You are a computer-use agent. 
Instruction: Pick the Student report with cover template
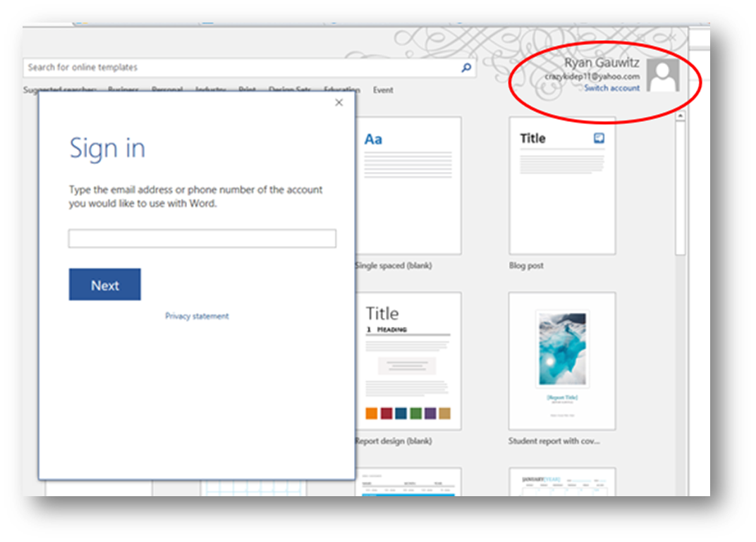coord(562,361)
